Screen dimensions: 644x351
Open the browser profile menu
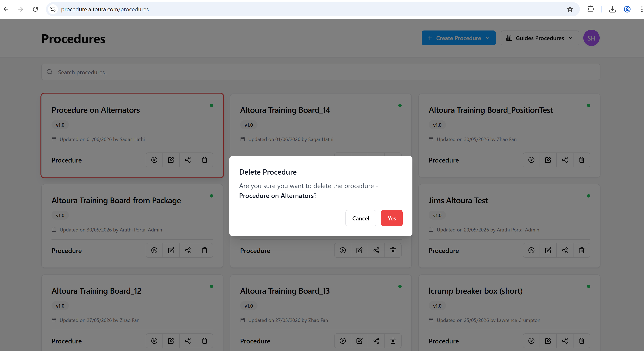click(x=627, y=9)
